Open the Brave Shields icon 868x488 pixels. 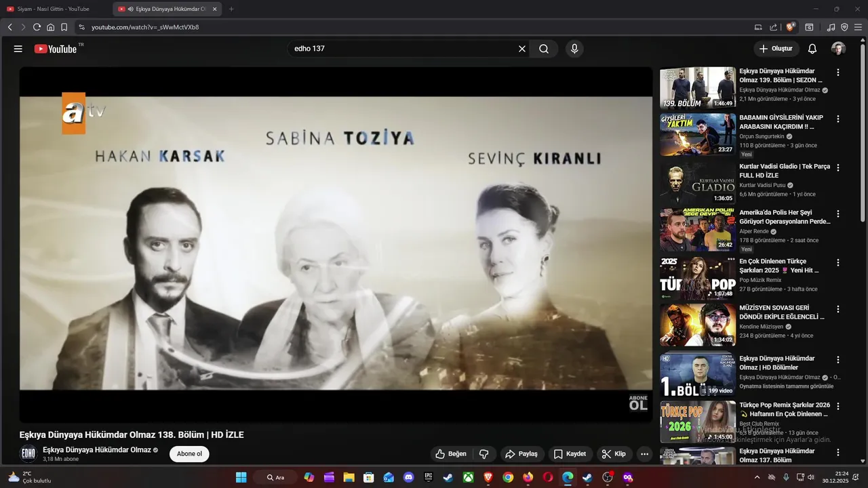tap(790, 27)
